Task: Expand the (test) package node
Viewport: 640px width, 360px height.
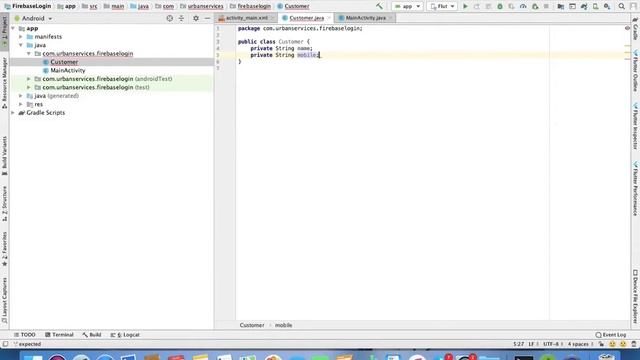Action: click(x=29, y=87)
